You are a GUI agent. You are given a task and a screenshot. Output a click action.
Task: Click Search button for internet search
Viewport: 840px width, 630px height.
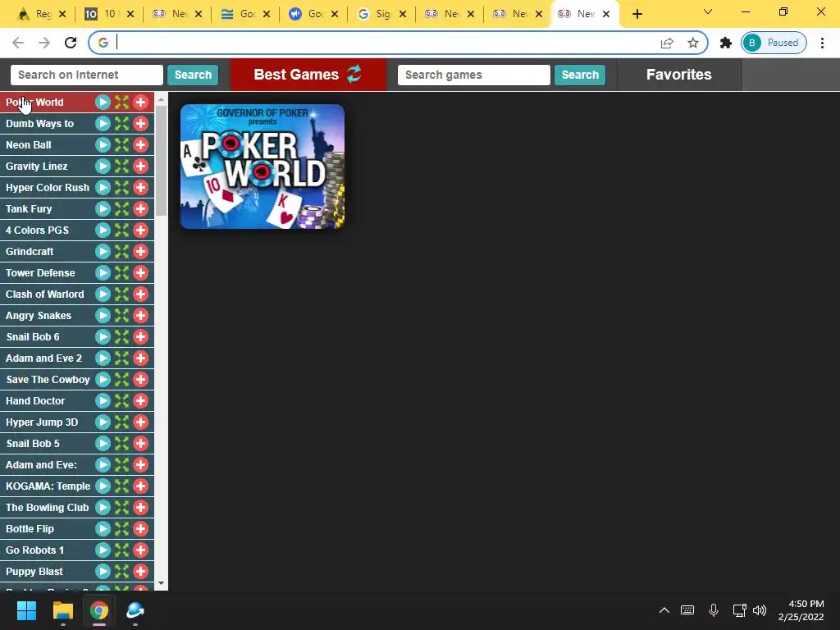[193, 75]
